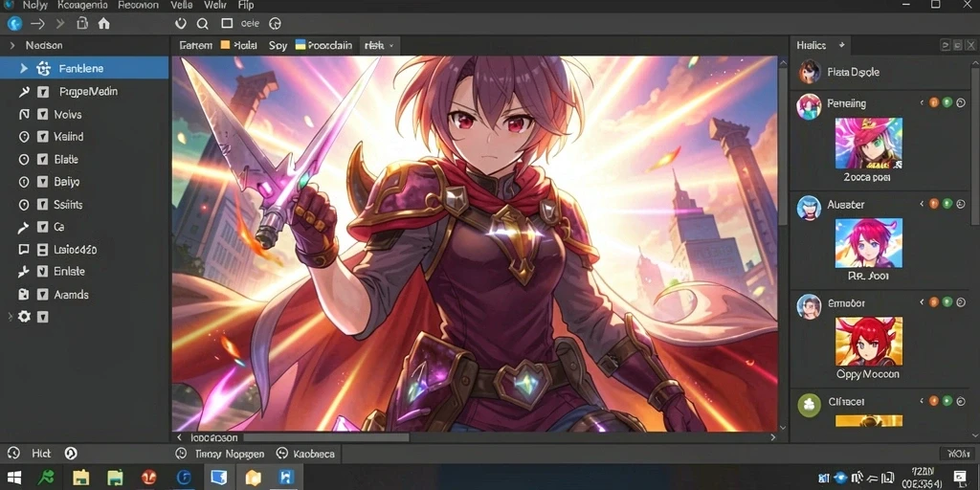This screenshot has height=490, width=980.
Task: Click the Kaobeca status bar button
Action: click(x=305, y=454)
